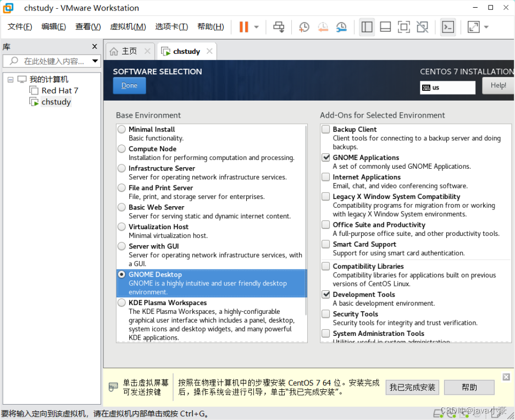Select Infrastructure Server radio button
The height and width of the screenshot is (420, 515).
[121, 168]
